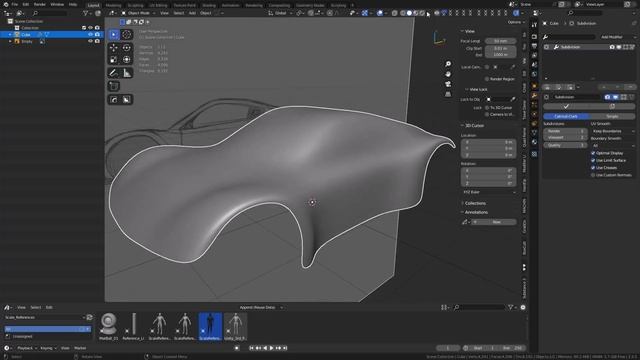Open the Window menu

pos(57,4)
